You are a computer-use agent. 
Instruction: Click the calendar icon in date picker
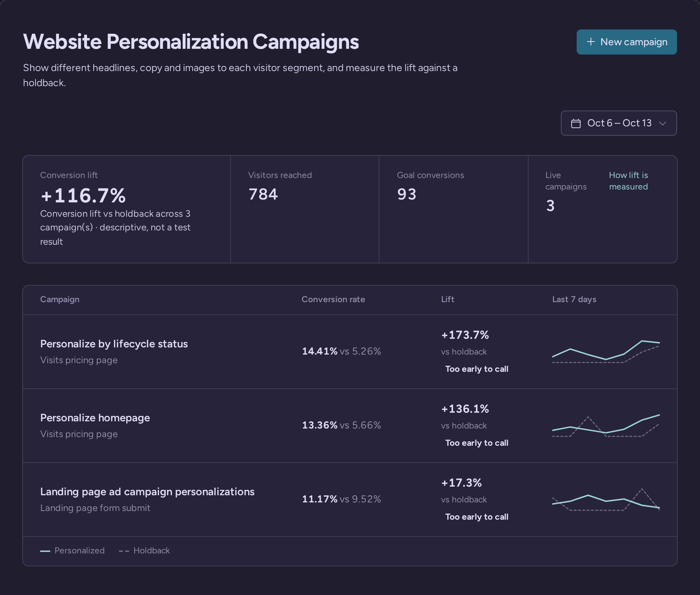tap(576, 123)
